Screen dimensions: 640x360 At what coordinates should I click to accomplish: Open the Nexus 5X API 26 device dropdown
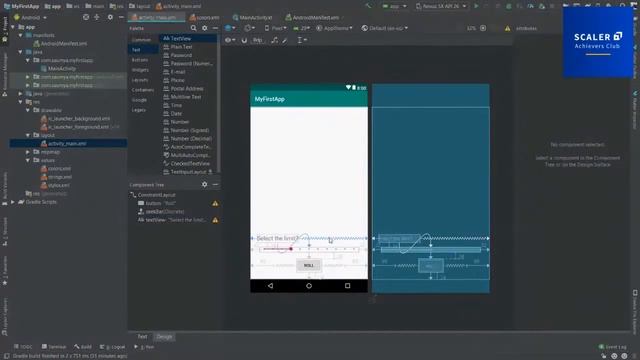click(441, 6)
